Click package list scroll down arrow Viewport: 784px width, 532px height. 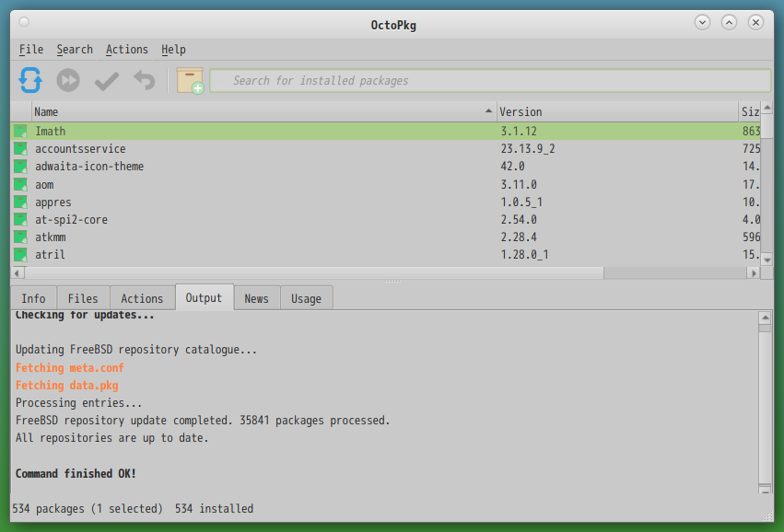[767, 260]
